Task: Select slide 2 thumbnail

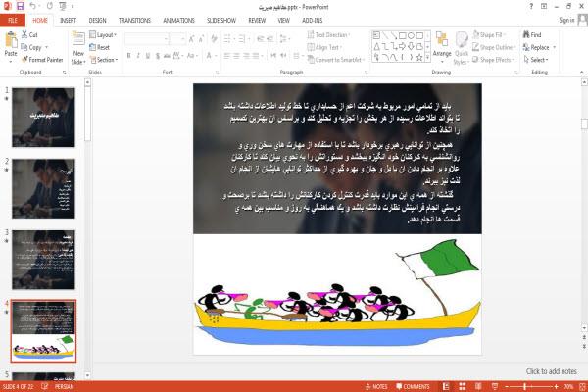Action: pos(43,189)
